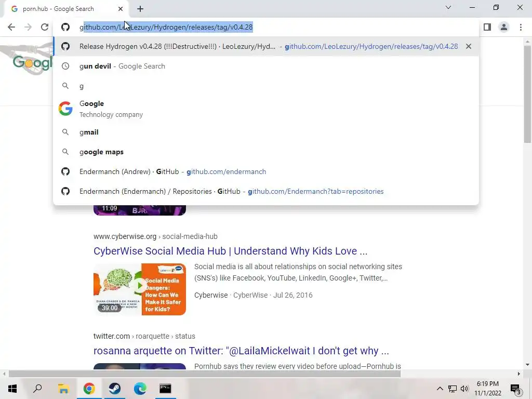Viewport: 532px width, 399px height.
Task: Click the www.cyberwise.org breadcrumb
Action: coord(155,236)
